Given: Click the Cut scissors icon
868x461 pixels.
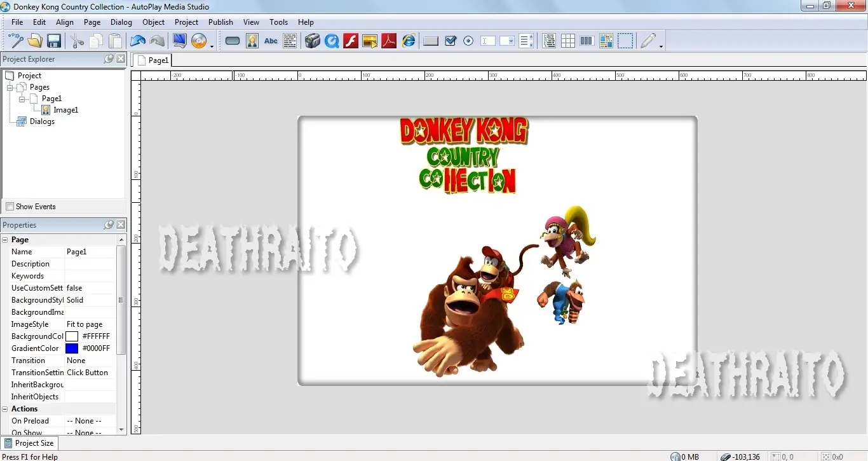Looking at the screenshot, I should 77,41.
